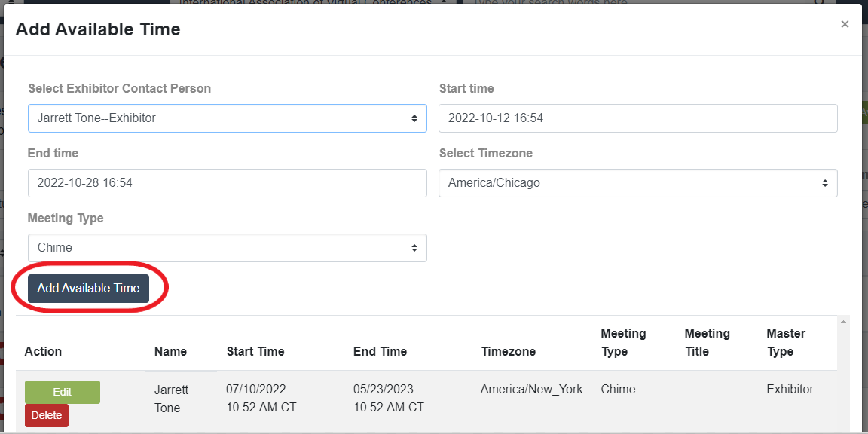This screenshot has width=868, height=434.
Task: Close the Add Available Time dialog
Action: click(844, 24)
